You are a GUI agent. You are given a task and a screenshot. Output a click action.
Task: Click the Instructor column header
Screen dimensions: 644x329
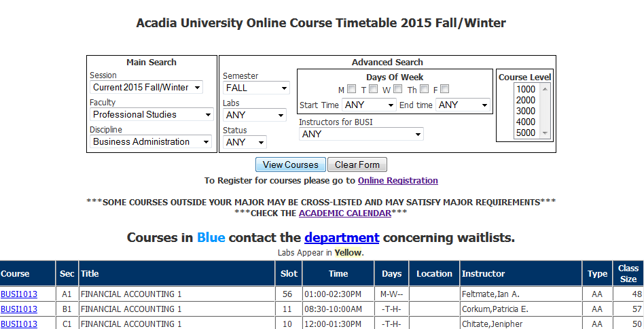(521, 273)
